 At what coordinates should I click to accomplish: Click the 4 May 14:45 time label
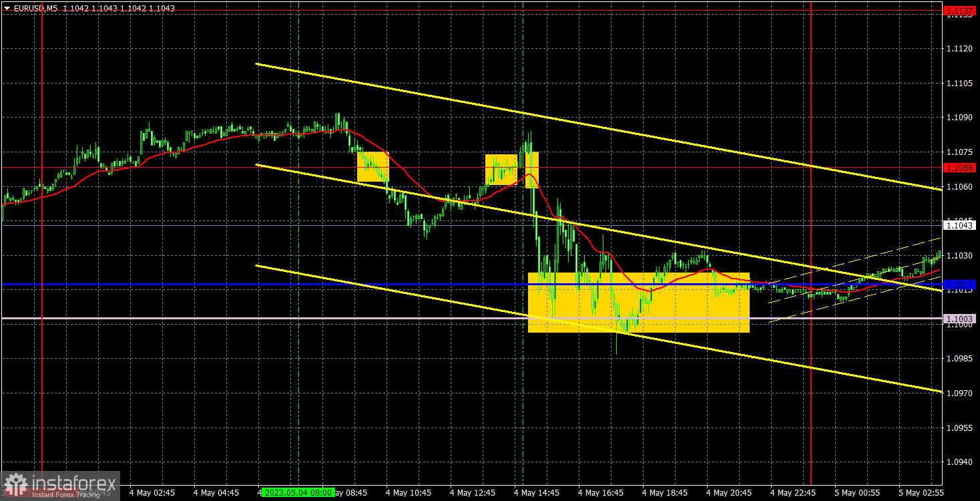(537, 492)
